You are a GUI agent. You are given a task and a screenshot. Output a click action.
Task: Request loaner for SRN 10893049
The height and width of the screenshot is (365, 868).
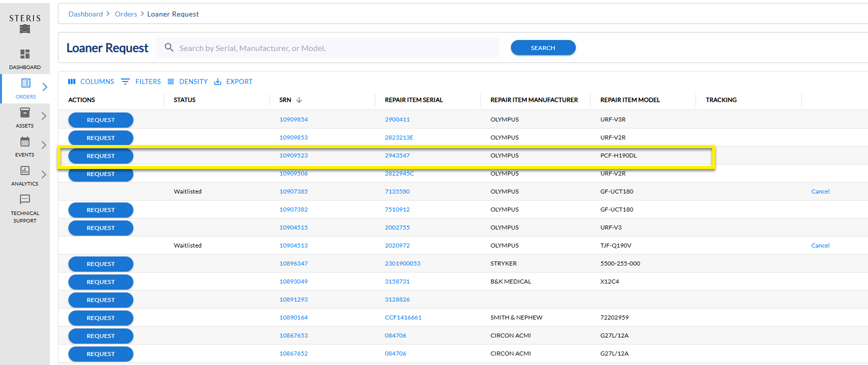[101, 282]
